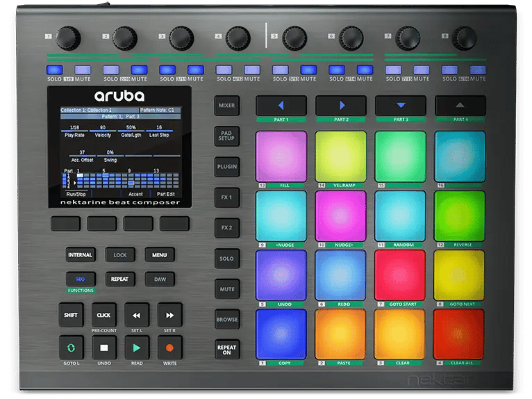This screenshot has height=399, width=532.
Task: Open the MENU button
Action: [160, 255]
